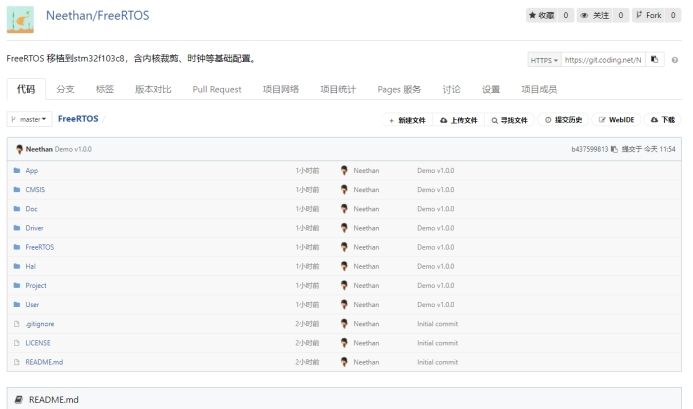Click the file icon next to .gitignore

click(17, 324)
